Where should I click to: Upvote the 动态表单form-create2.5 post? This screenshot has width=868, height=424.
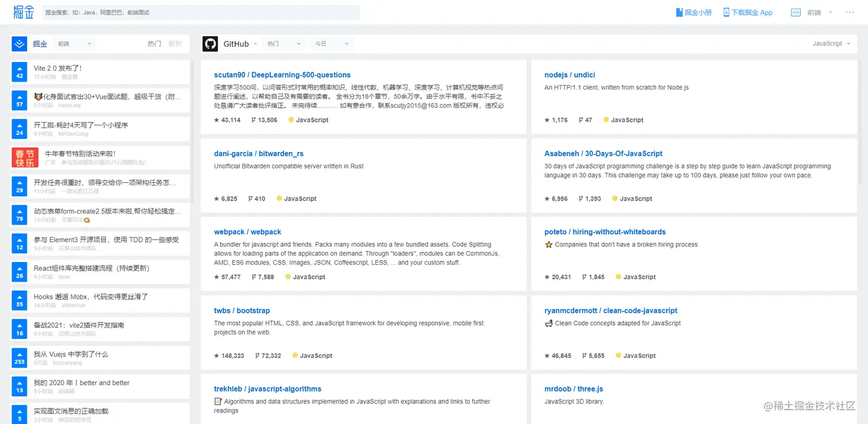tap(20, 215)
